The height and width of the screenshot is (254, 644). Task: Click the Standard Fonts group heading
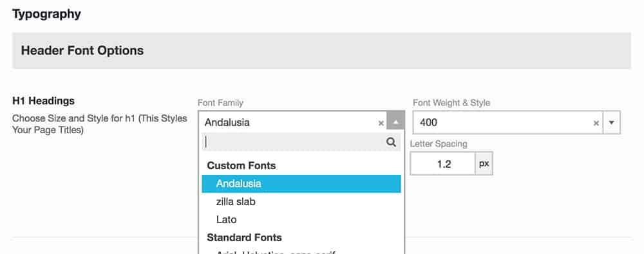[x=244, y=237]
